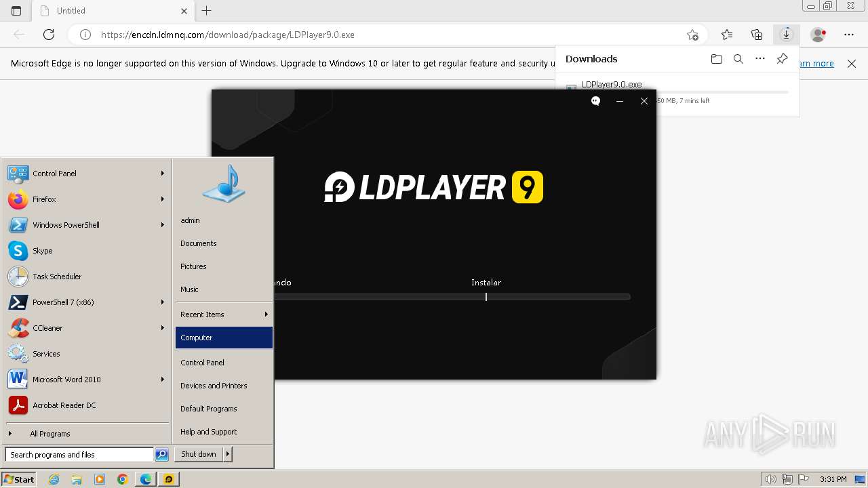Open Documents from Start menu
868x488 pixels.
coord(224,243)
